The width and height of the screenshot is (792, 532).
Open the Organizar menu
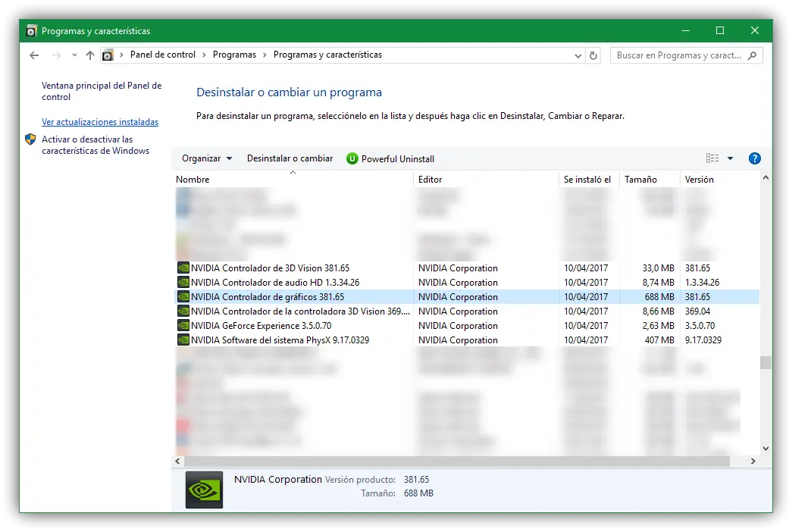tap(207, 158)
